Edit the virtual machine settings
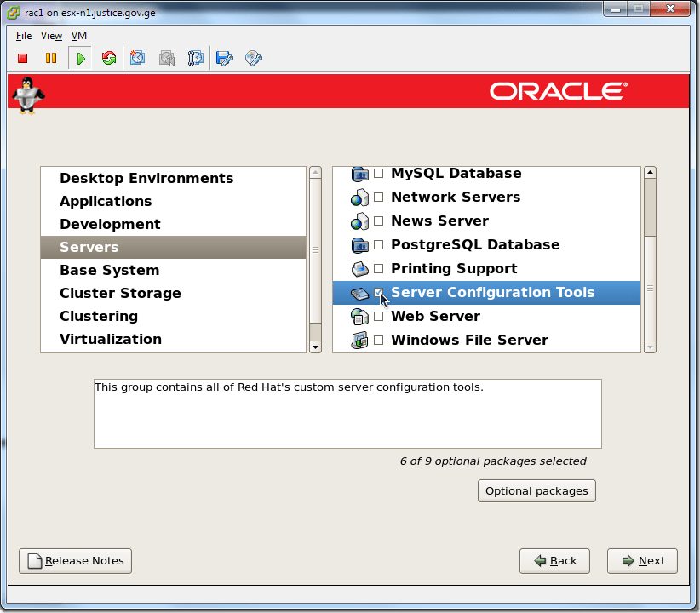The height and width of the screenshot is (613, 700). point(223,58)
